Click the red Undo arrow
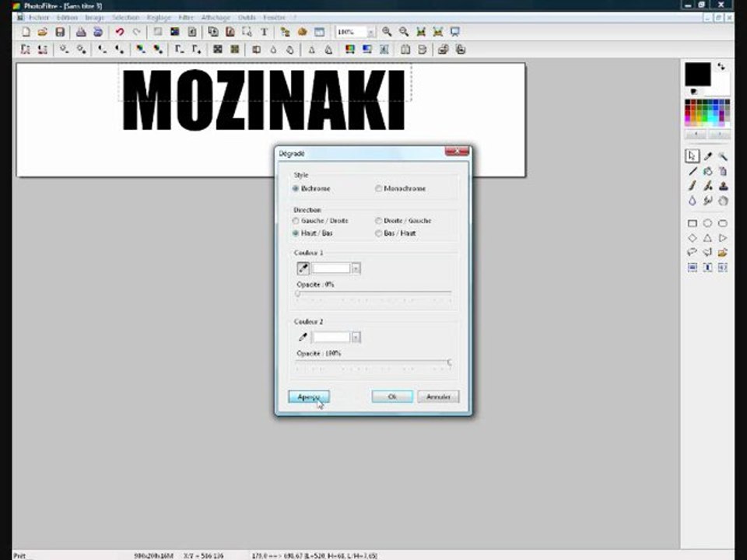 coord(120,32)
